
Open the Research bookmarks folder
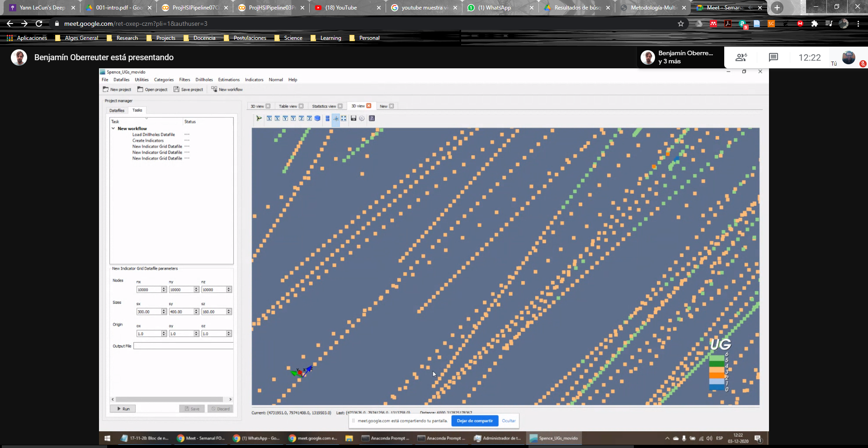[123, 38]
